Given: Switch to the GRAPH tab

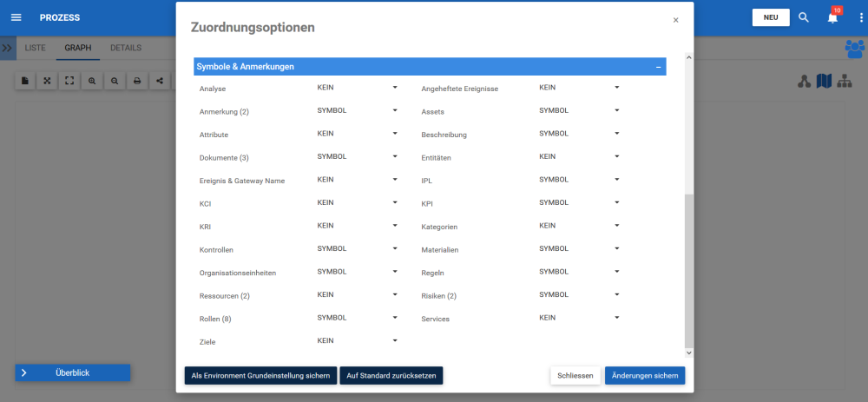Looking at the screenshot, I should click(78, 48).
